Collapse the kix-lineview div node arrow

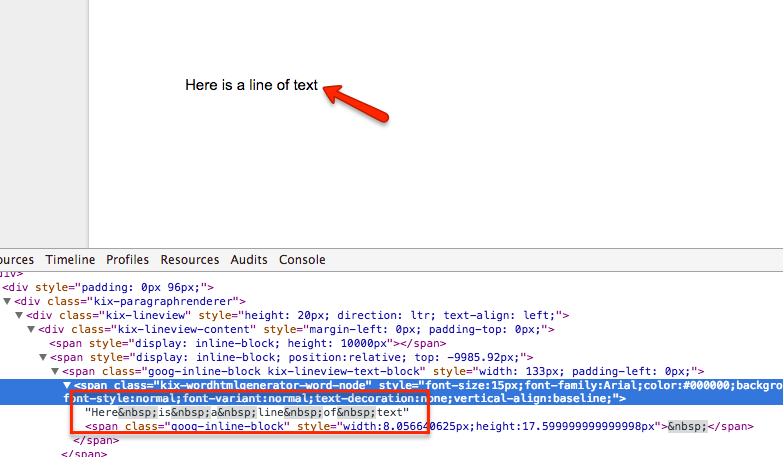coord(20,315)
